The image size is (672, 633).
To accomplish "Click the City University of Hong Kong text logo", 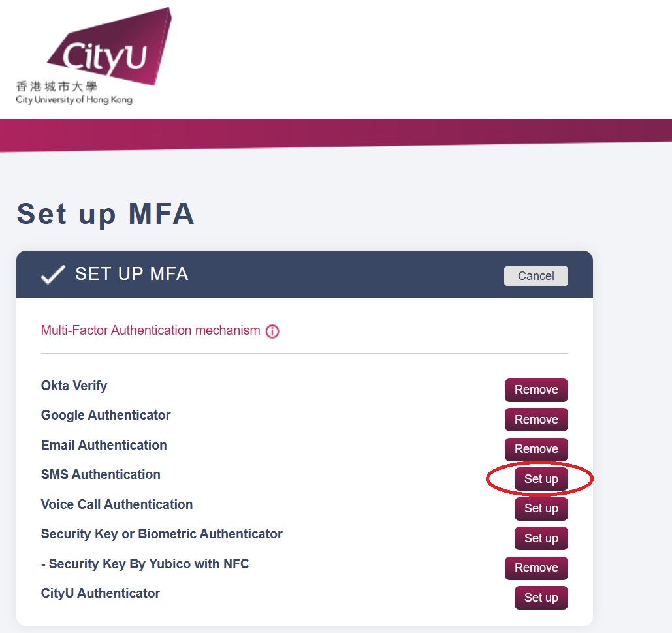I will click(x=74, y=100).
